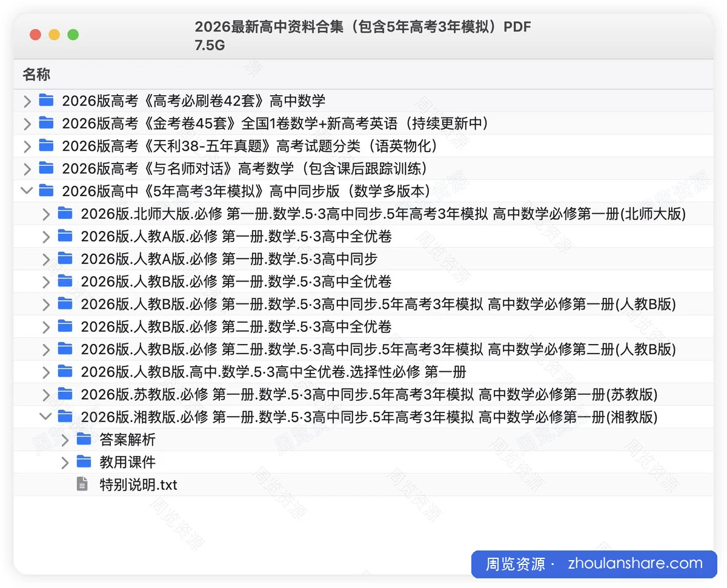Click folder icon of 人教A版 高中同步
Image resolution: width=727 pixels, height=588 pixels.
click(65, 259)
